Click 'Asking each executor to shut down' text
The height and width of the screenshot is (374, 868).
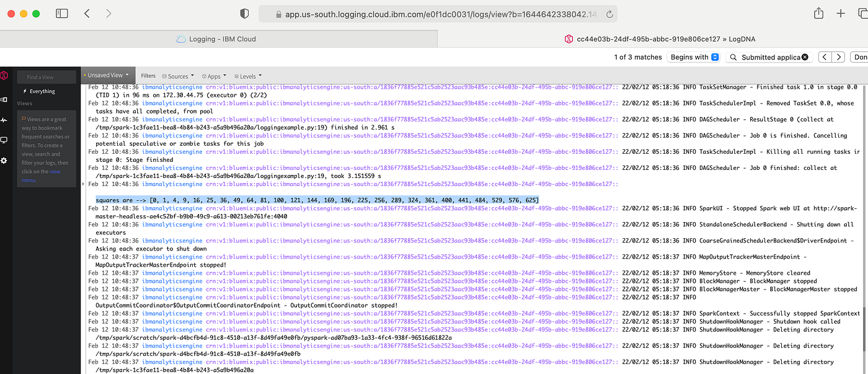point(151,249)
